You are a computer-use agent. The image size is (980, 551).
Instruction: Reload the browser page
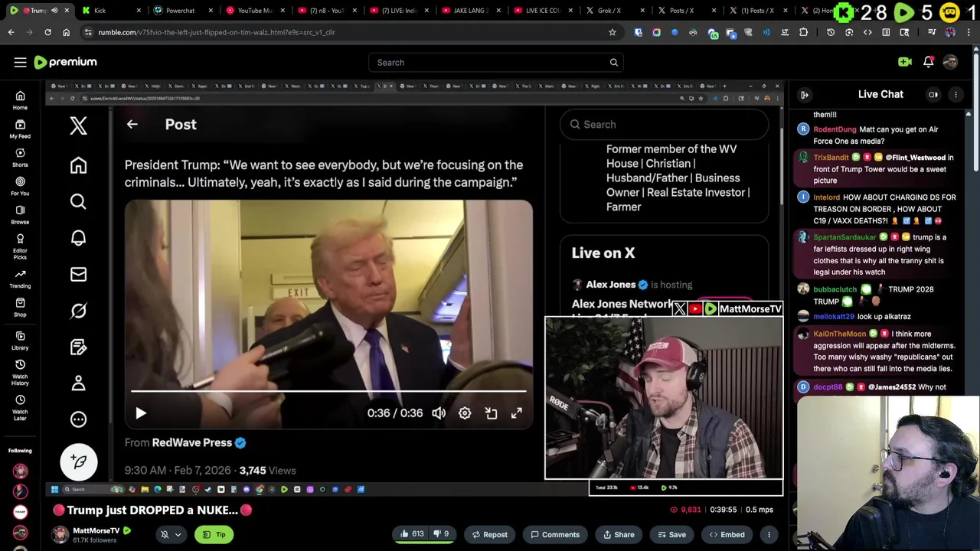[47, 32]
